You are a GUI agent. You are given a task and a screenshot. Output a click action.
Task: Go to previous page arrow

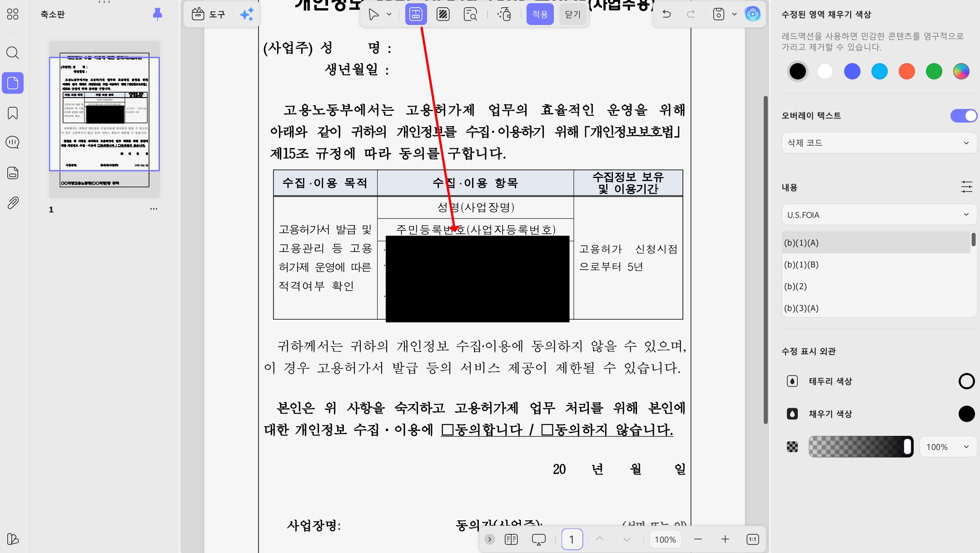(x=600, y=539)
